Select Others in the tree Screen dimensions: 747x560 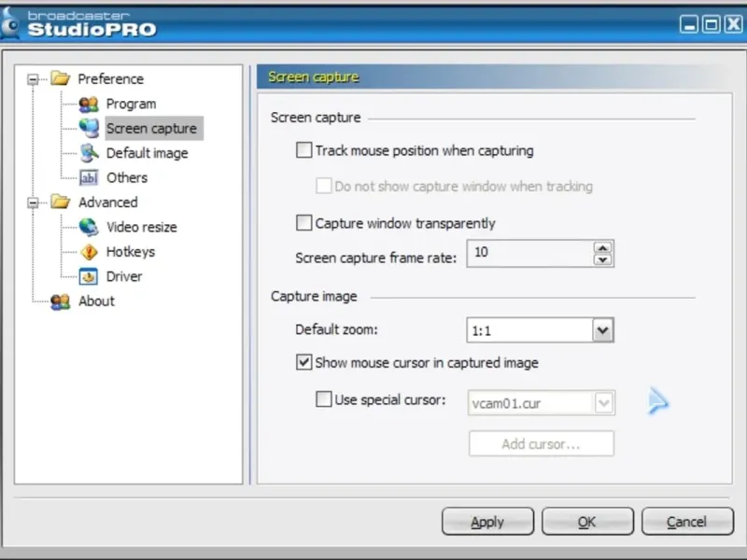(127, 177)
